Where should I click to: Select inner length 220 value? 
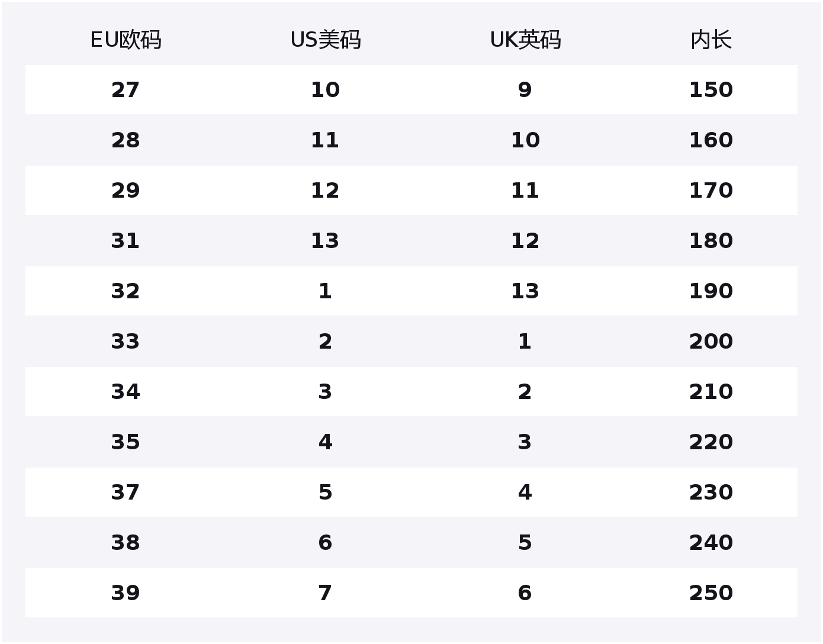(x=711, y=442)
